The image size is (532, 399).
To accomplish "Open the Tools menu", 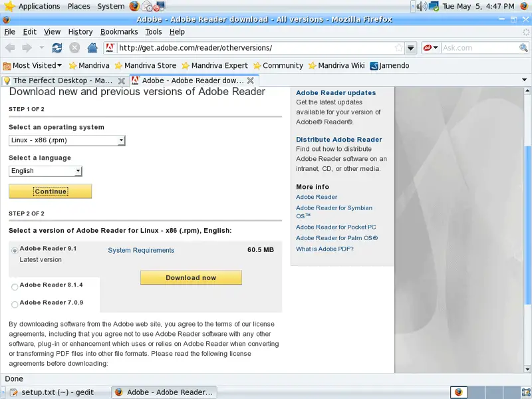I will [154, 32].
